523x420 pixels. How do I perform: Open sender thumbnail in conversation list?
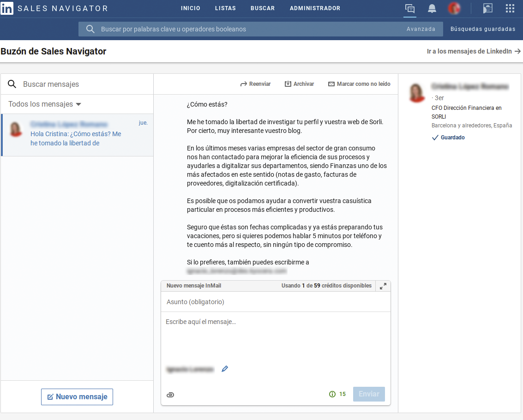16,129
